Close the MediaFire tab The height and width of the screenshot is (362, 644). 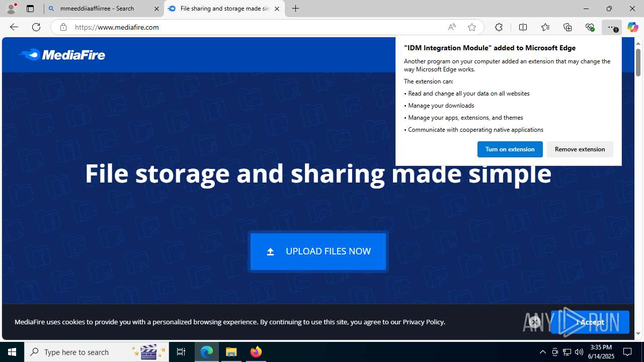(x=277, y=9)
